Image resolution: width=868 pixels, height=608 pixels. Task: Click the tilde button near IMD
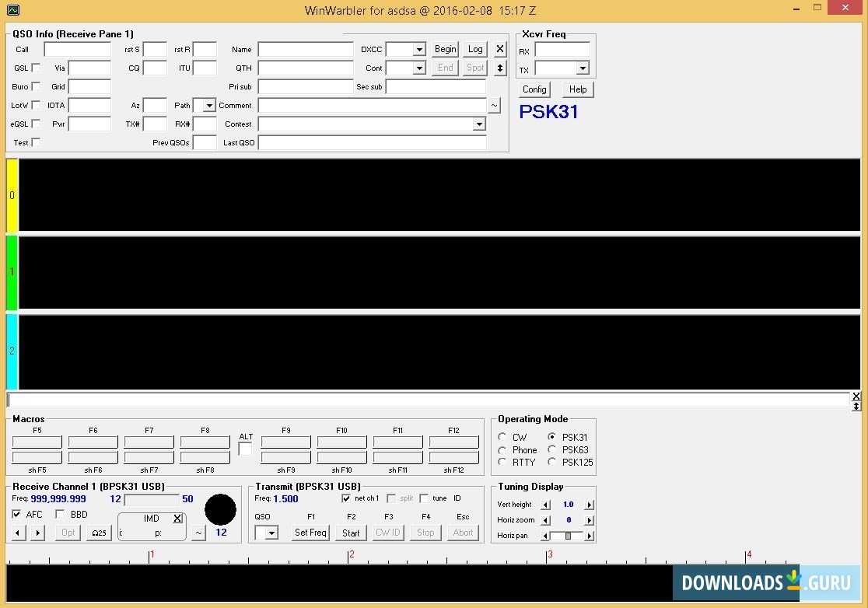[198, 533]
